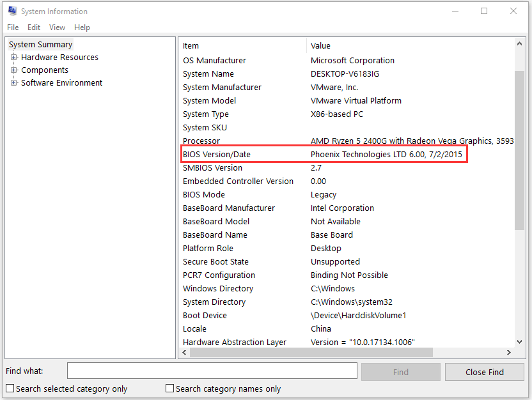
Task: Select Hardware Resources tree item
Action: tap(59, 58)
